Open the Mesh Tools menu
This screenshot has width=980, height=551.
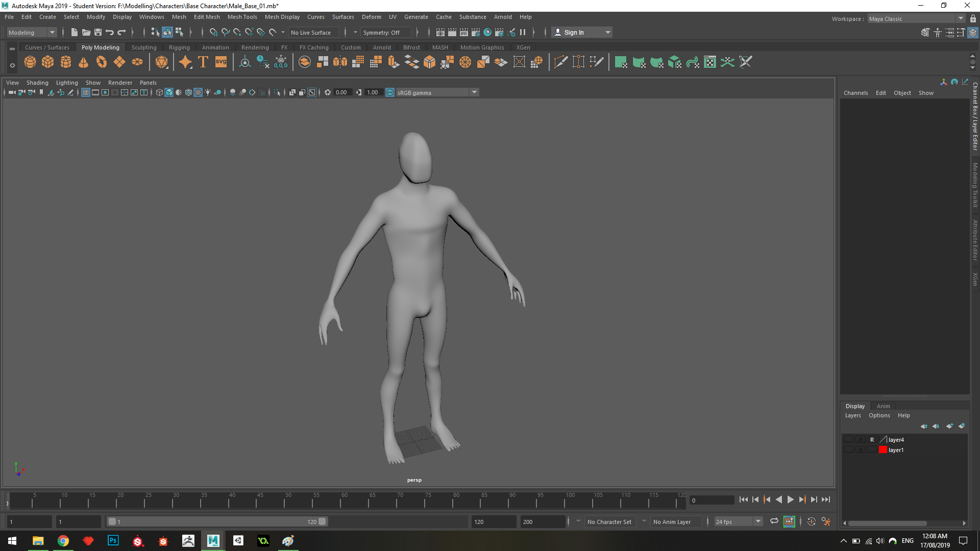(x=242, y=17)
